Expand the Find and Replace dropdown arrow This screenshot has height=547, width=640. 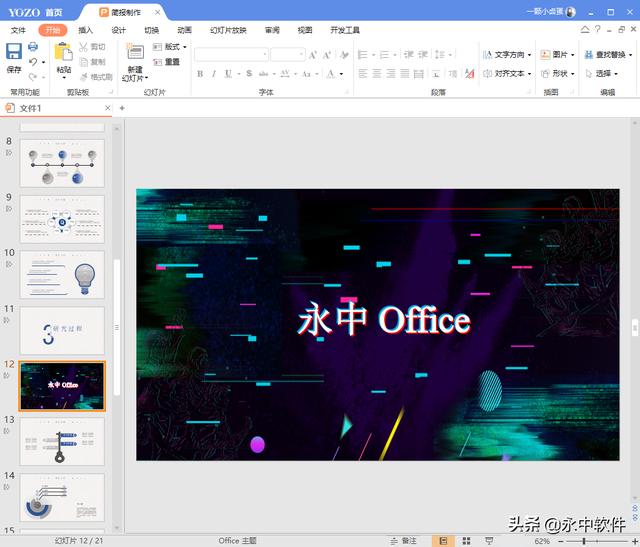click(x=630, y=55)
